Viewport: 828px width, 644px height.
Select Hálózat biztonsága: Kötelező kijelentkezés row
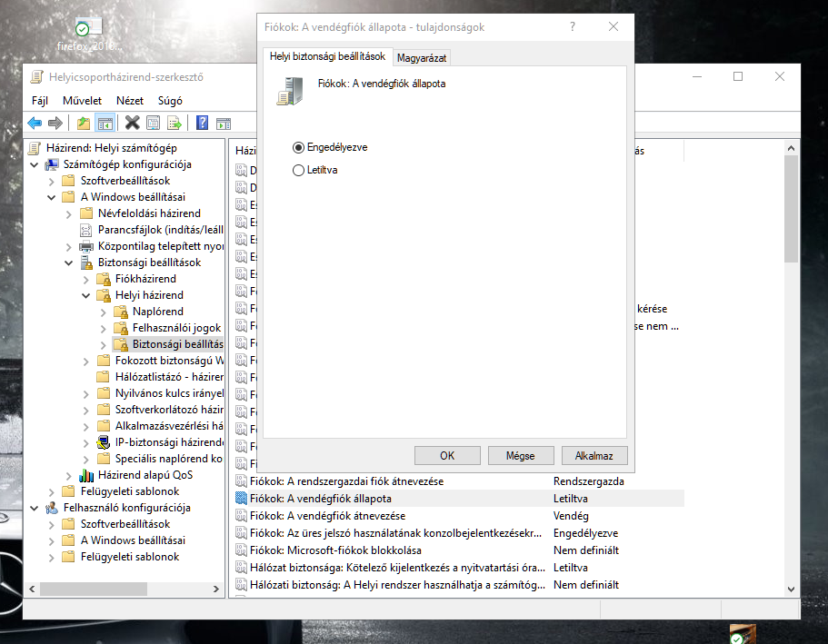click(459, 568)
